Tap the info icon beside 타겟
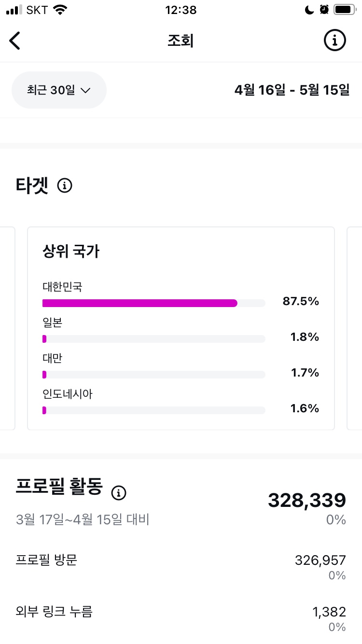The width and height of the screenshot is (362, 644). (x=65, y=185)
